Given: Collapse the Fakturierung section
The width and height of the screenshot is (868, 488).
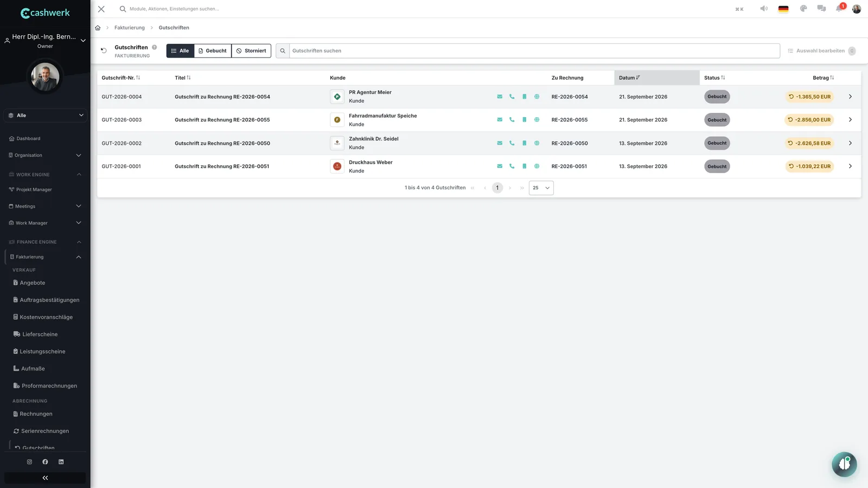Looking at the screenshot, I should 79,257.
